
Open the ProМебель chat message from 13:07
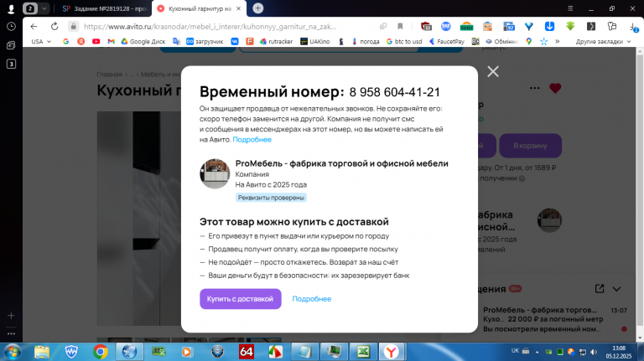554,319
